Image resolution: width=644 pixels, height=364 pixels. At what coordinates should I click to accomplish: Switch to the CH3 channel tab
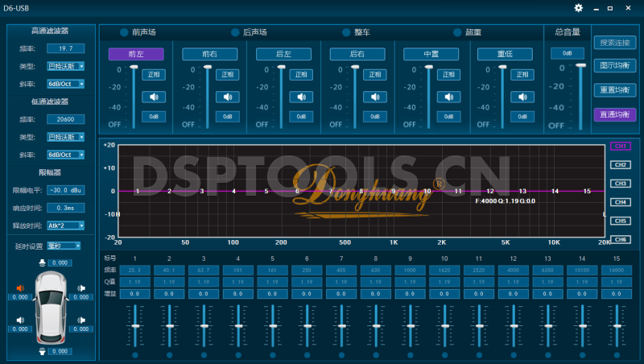pos(620,184)
